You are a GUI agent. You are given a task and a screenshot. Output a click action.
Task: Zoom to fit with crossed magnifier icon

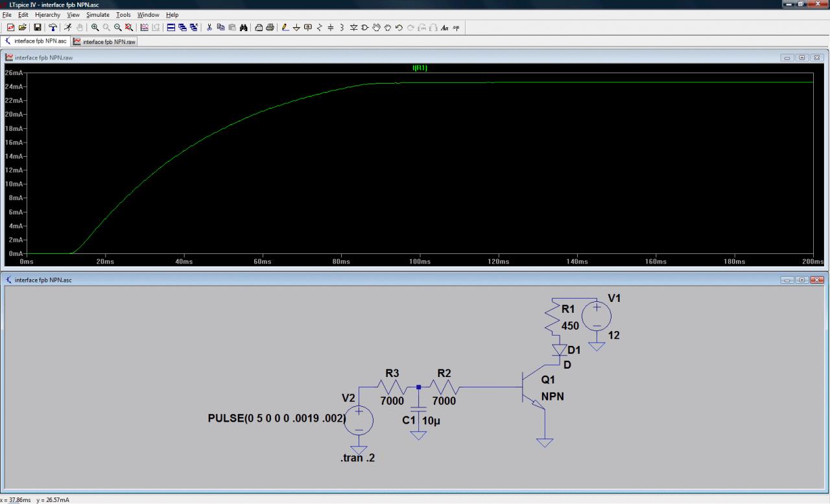pos(129,27)
